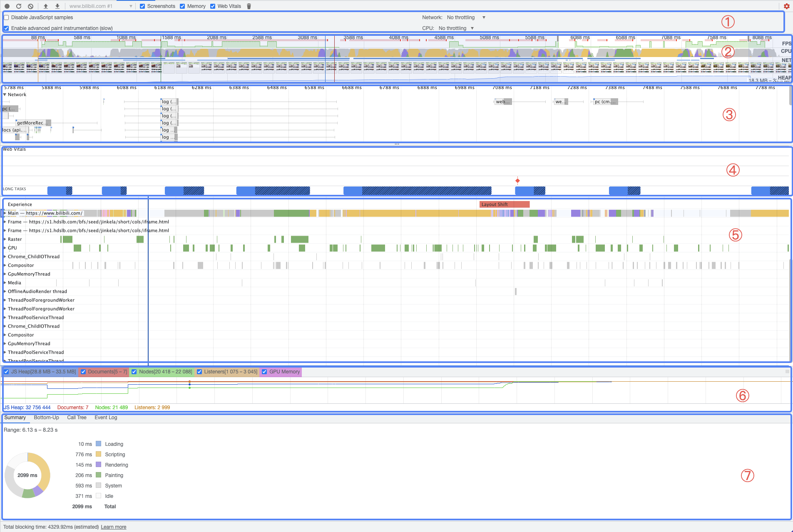Open the Event Log tab
The width and height of the screenshot is (793, 532).
pyautogui.click(x=106, y=418)
